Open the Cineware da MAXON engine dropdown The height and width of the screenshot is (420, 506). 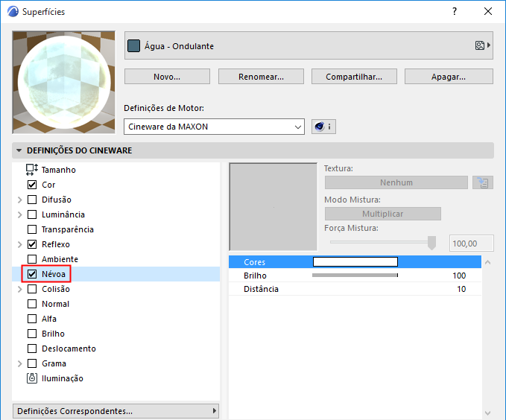(214, 127)
